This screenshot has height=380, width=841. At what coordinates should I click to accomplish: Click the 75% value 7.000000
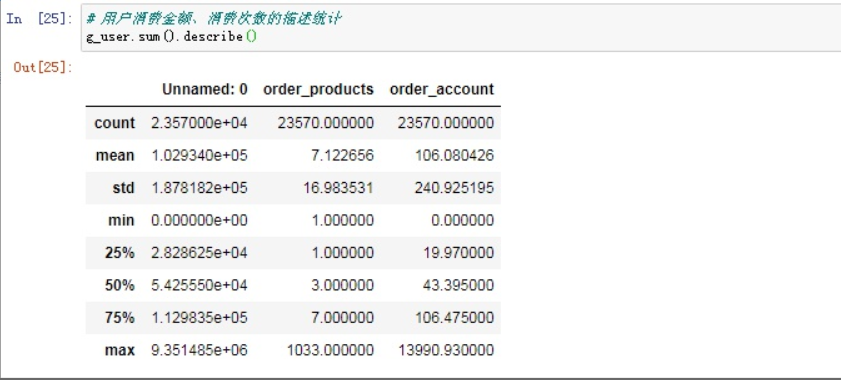[342, 318]
